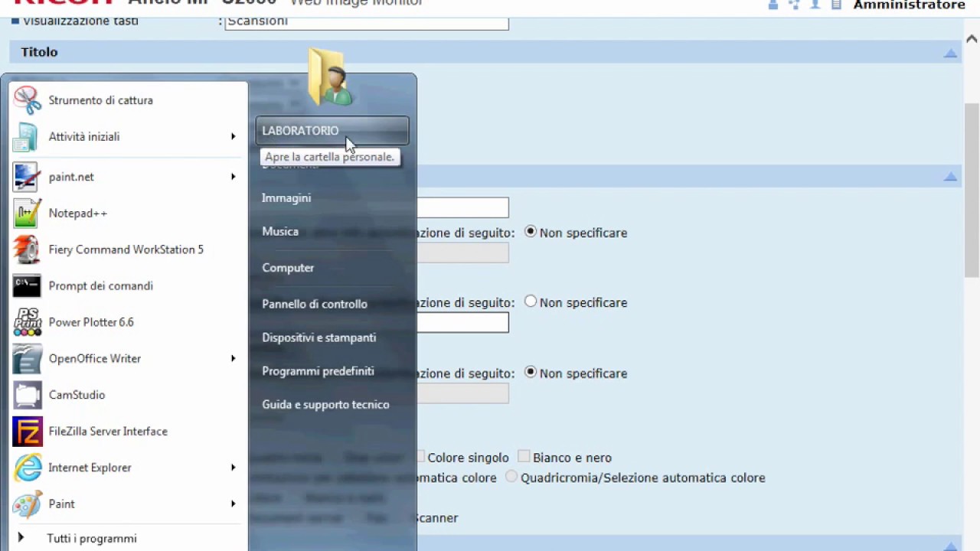The image size is (980, 551).
Task: Select second unselected Non specificare radio
Action: tap(531, 302)
